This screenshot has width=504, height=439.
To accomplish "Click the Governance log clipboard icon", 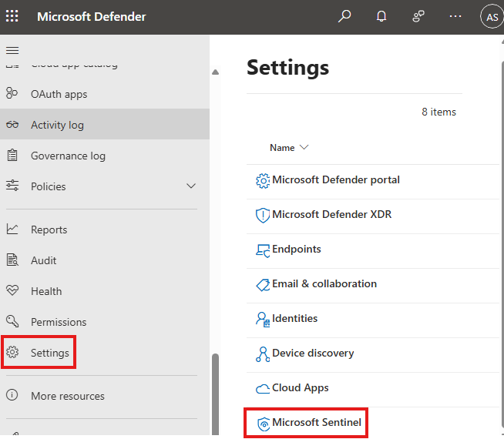I will point(12,155).
